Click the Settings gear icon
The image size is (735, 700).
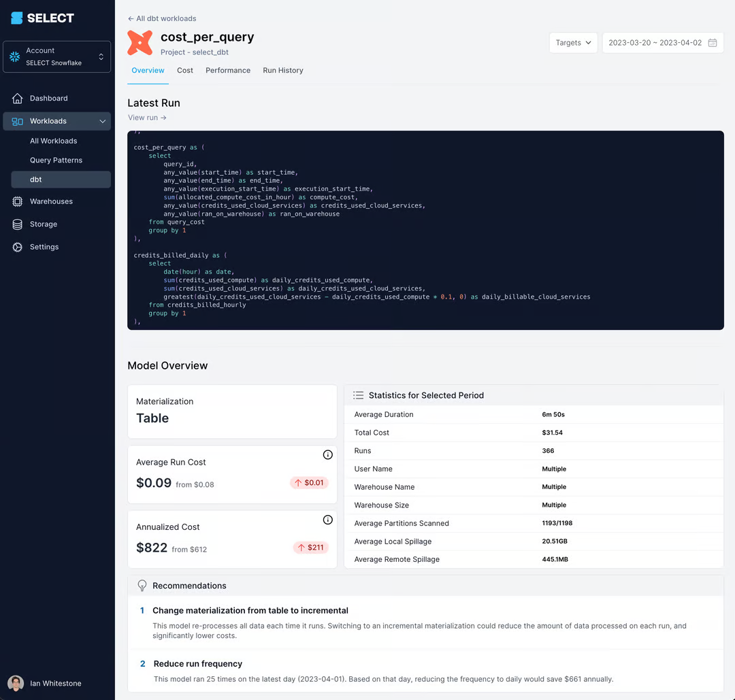pyautogui.click(x=17, y=247)
